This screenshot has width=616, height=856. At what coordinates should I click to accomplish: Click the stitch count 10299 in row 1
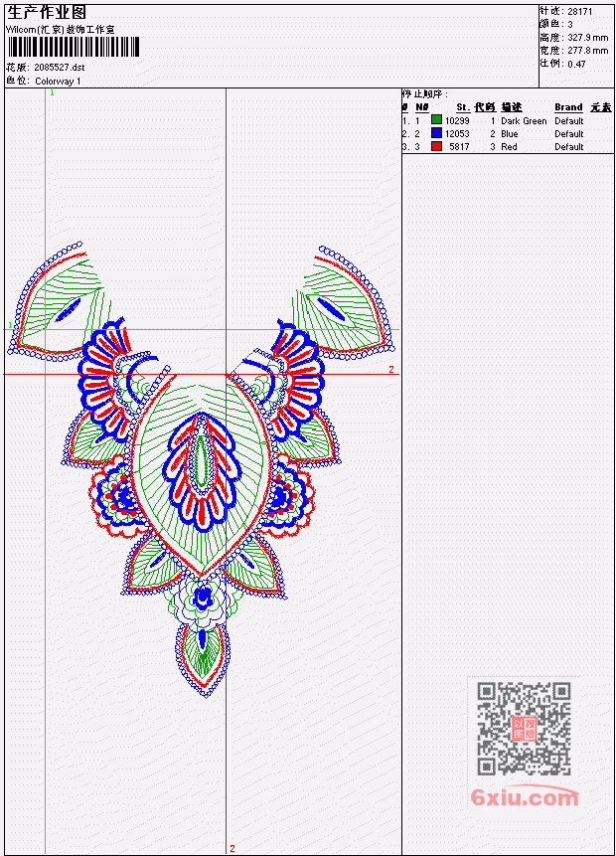(x=457, y=120)
